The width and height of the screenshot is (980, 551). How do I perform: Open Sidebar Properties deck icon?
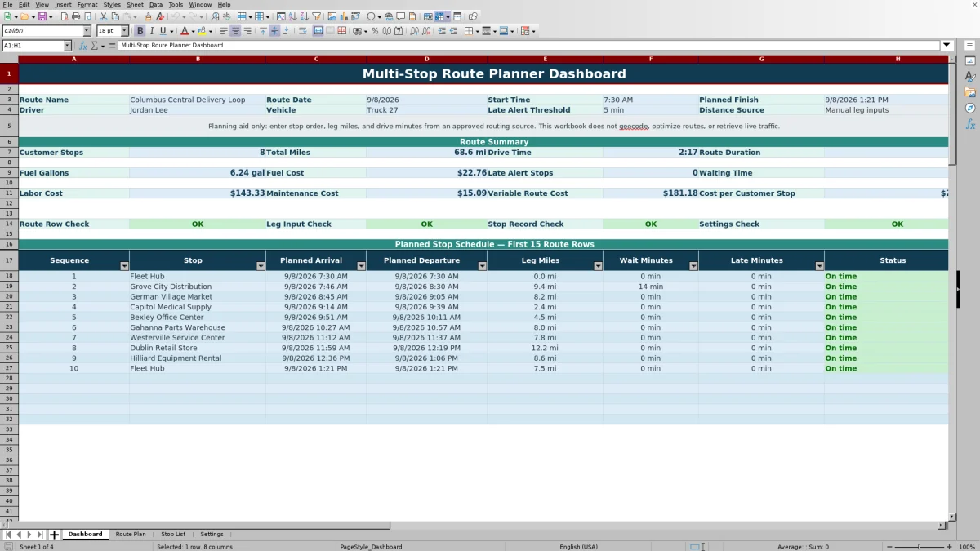(x=970, y=61)
